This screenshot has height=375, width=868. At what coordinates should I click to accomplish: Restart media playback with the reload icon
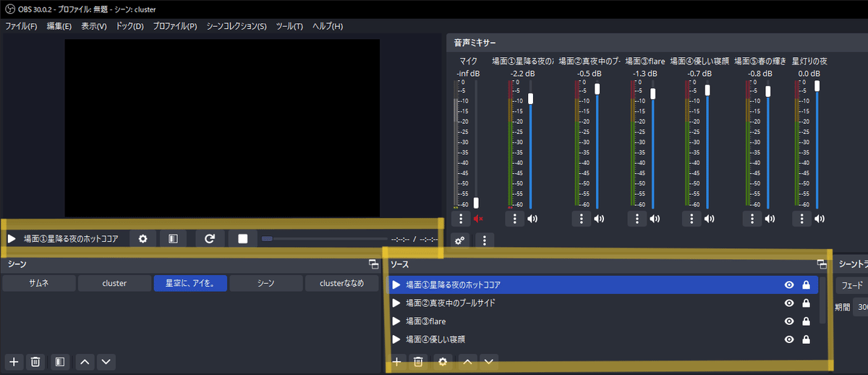click(210, 238)
